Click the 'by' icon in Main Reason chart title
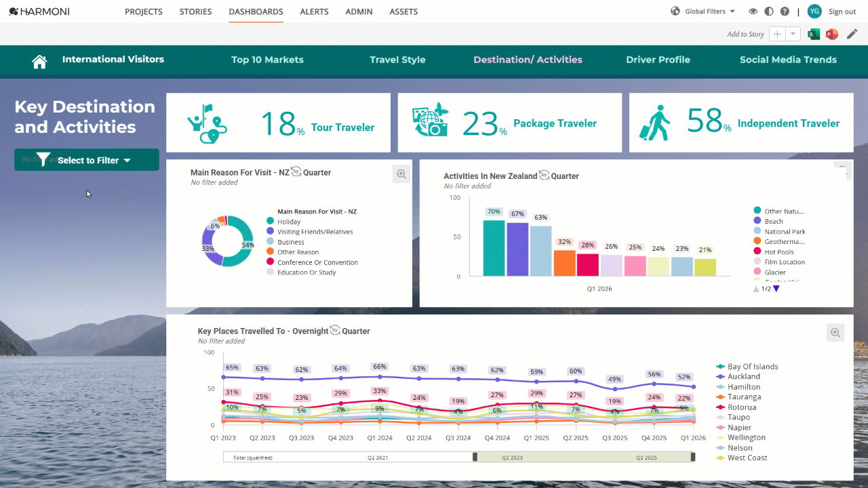The height and width of the screenshot is (488, 868). 296,171
